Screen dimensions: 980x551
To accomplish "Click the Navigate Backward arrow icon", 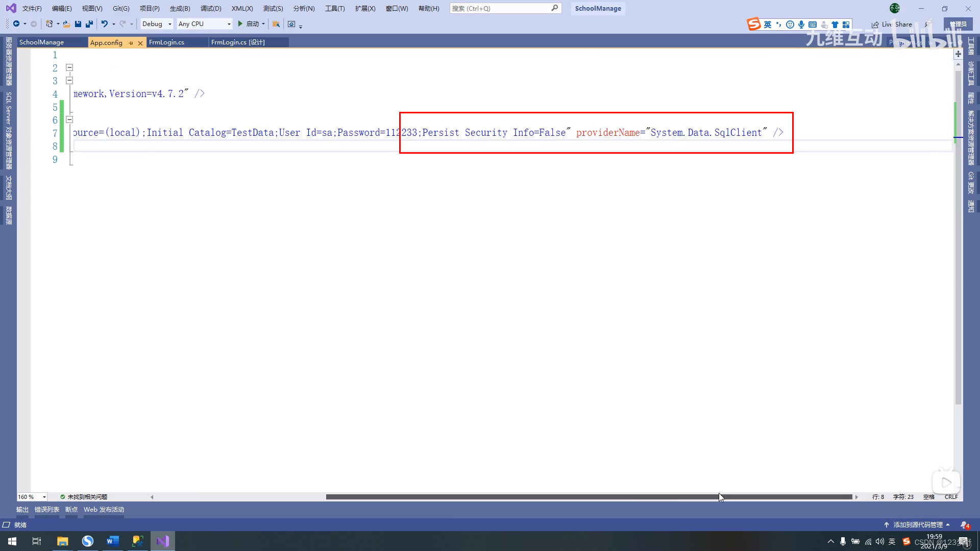I will tap(16, 24).
